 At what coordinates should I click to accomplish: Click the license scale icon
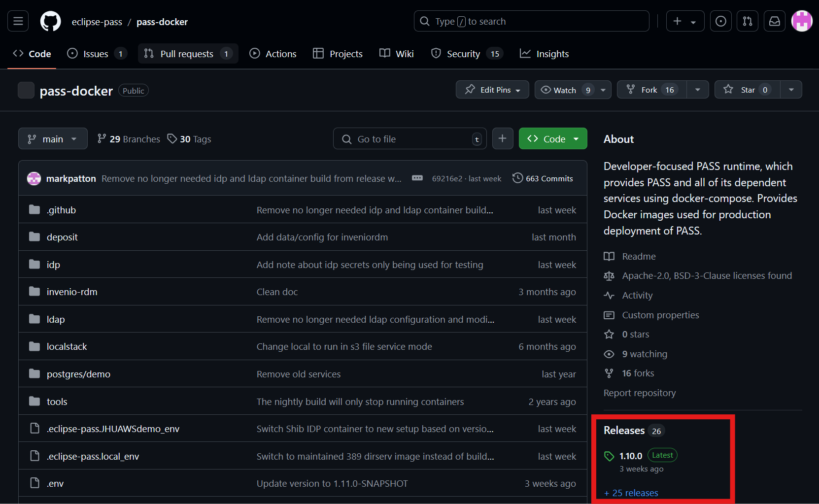tap(609, 276)
